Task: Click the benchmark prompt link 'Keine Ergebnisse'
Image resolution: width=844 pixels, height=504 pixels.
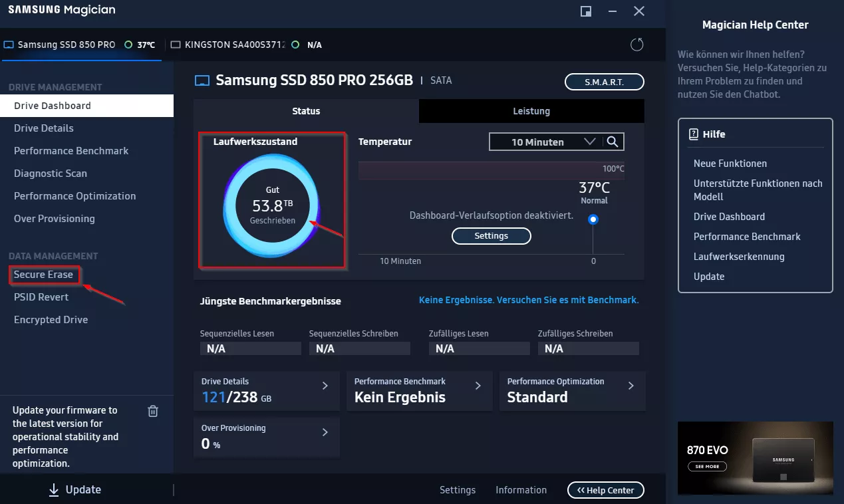Action: pyautogui.click(x=529, y=301)
